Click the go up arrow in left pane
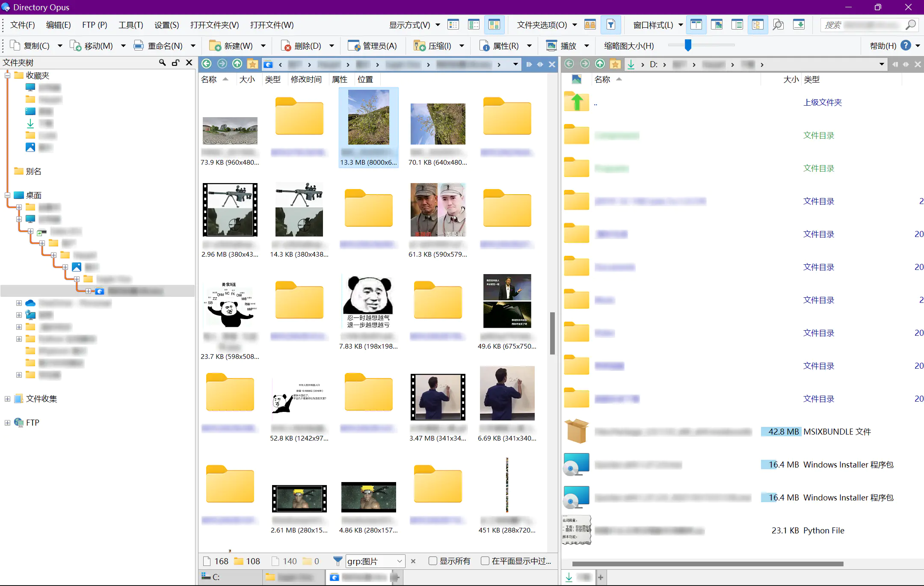Viewport: 924px width, 586px height. click(237, 64)
